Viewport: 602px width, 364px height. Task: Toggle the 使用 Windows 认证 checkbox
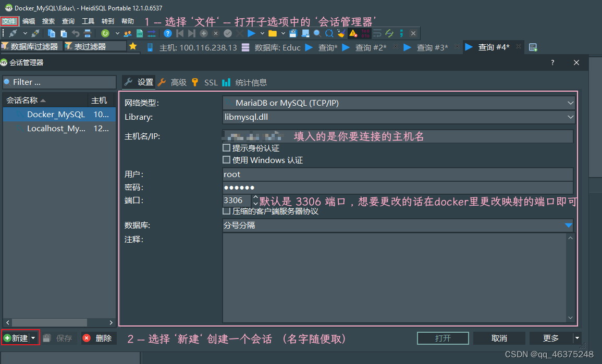coord(226,160)
